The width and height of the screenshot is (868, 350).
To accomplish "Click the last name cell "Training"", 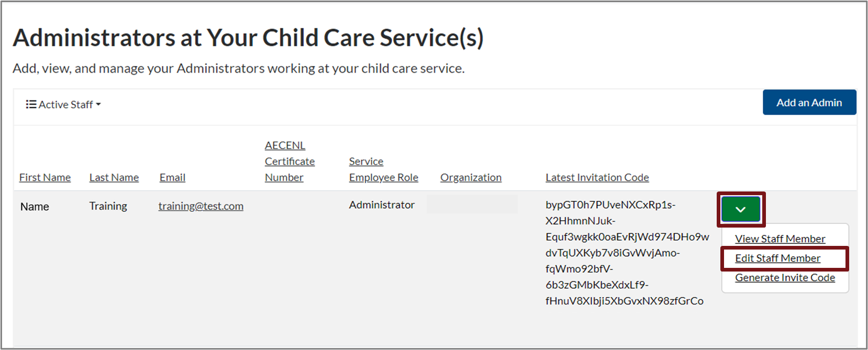I will click(x=108, y=206).
